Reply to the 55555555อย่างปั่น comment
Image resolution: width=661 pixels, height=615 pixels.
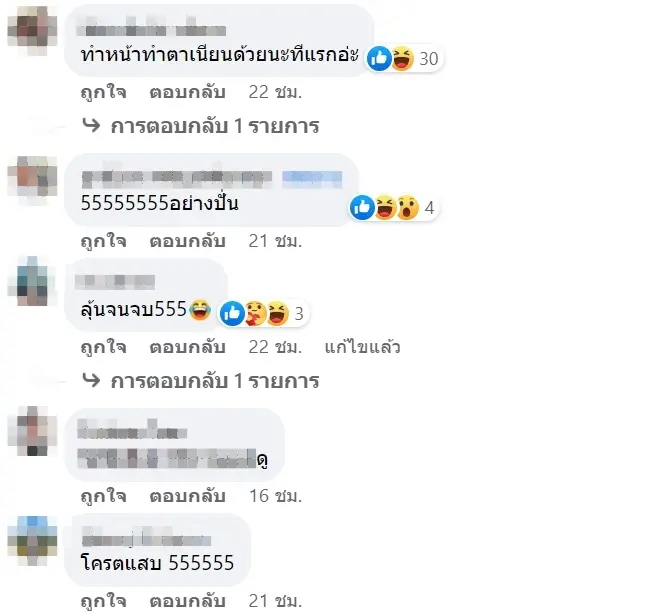click(187, 241)
